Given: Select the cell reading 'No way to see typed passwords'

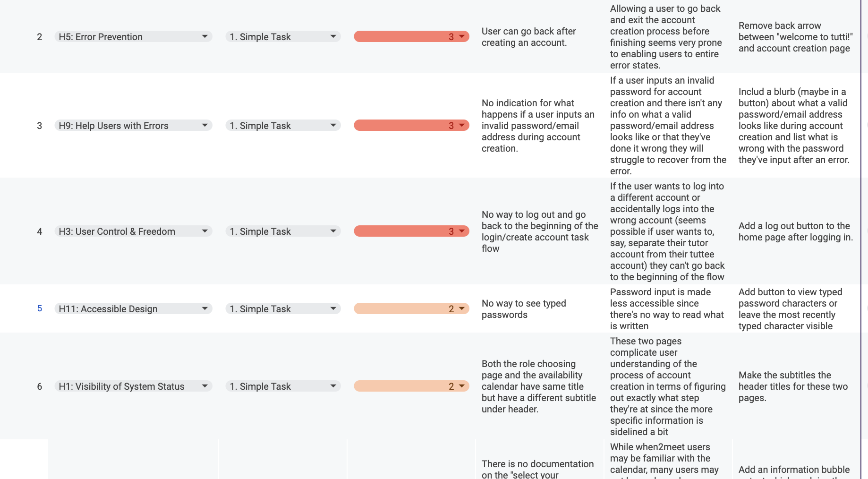Looking at the screenshot, I should tap(538, 308).
